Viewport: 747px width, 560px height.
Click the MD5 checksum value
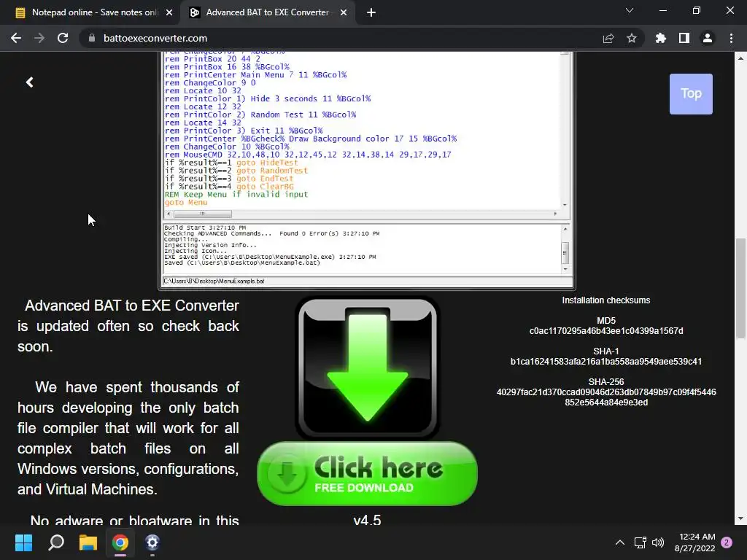click(x=606, y=331)
